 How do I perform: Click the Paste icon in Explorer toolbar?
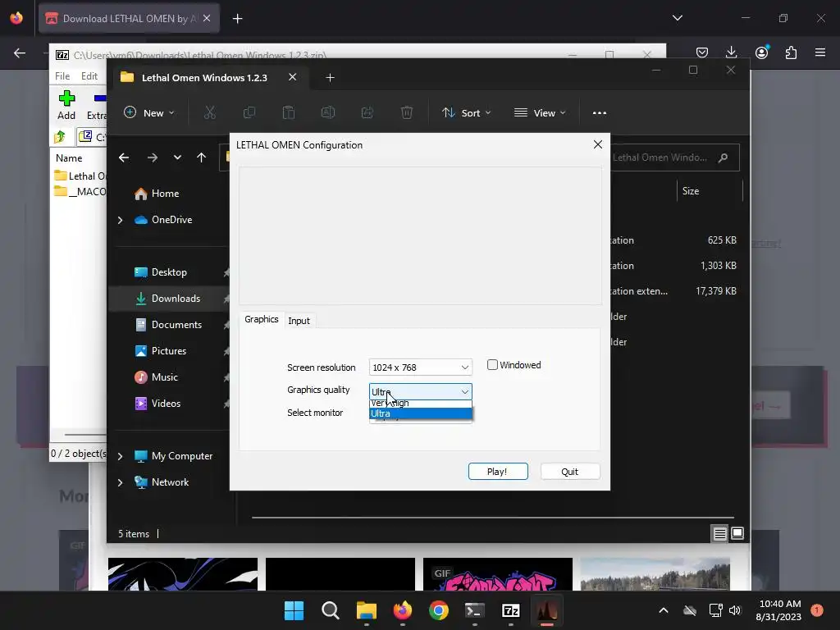click(x=288, y=112)
